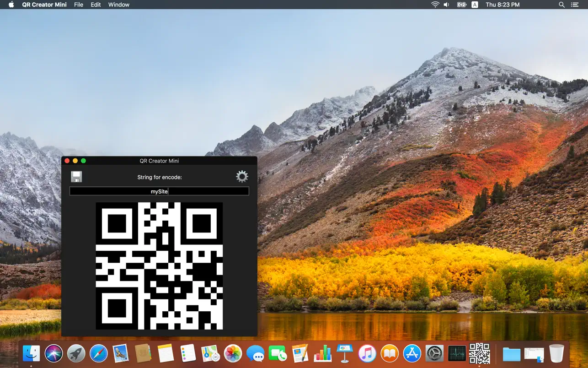Open the volume control in menu bar
This screenshot has height=368, width=588.
(446, 5)
